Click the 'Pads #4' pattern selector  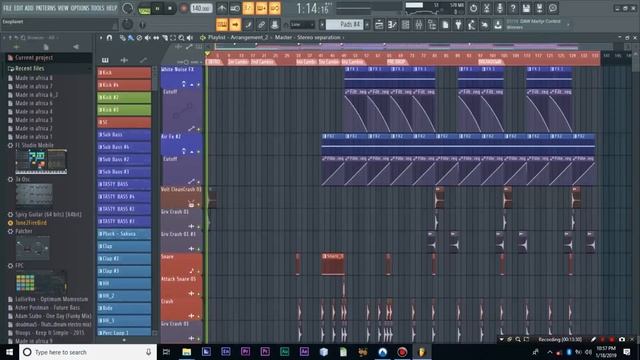click(345, 25)
